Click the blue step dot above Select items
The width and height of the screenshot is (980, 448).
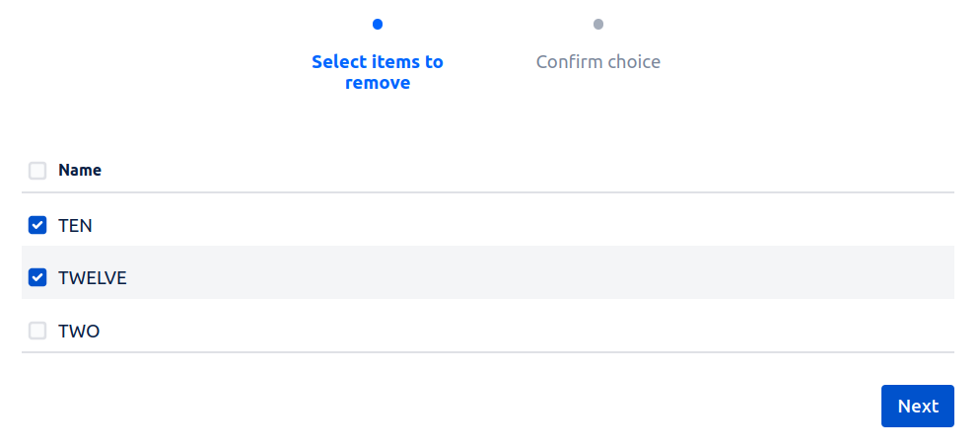pos(378,24)
